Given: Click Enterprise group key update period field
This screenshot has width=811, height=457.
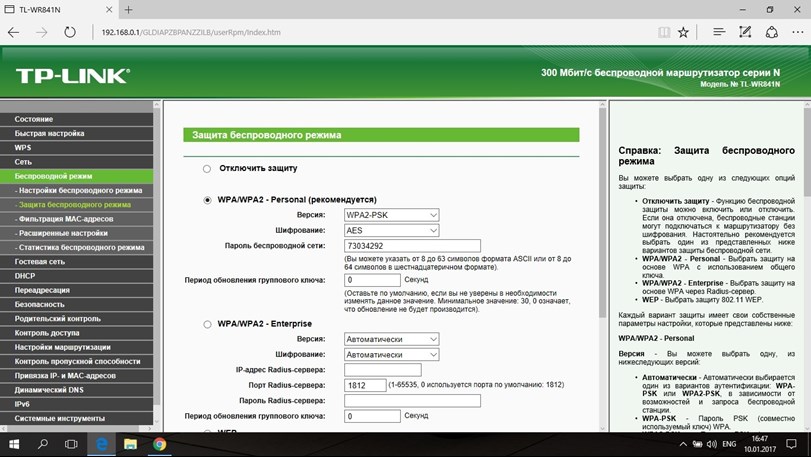Looking at the screenshot, I should pos(372,416).
